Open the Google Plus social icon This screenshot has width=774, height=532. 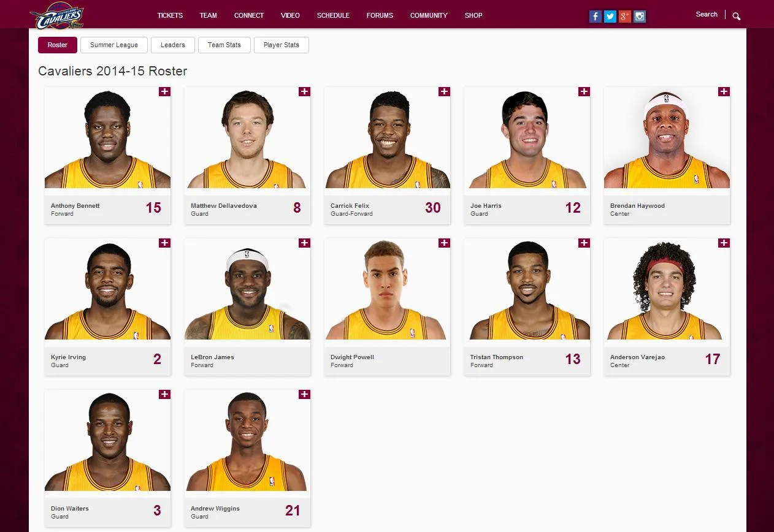click(625, 17)
